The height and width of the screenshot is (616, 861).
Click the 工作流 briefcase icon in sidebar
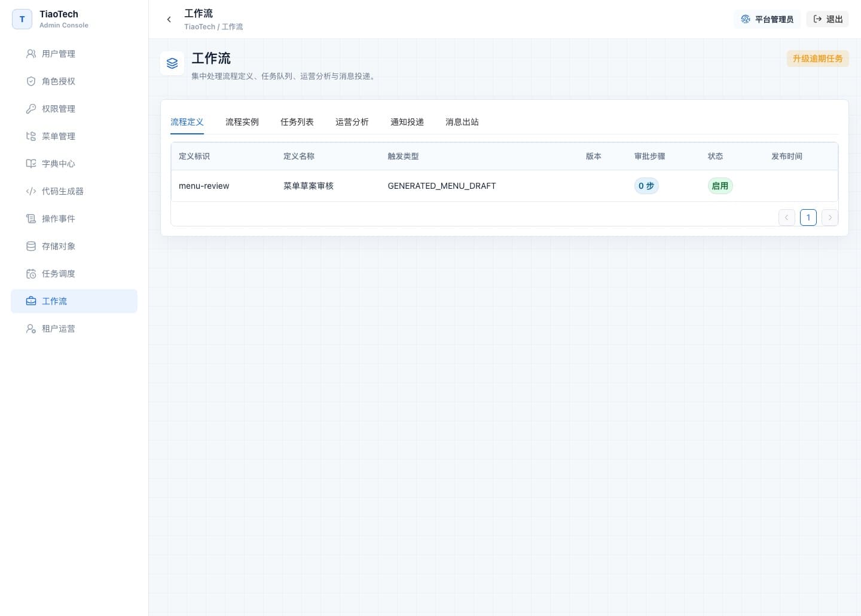(31, 301)
